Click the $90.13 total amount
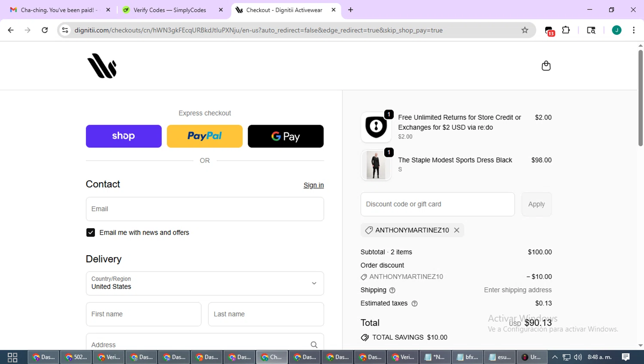Image resolution: width=644 pixels, height=364 pixels. click(538, 323)
